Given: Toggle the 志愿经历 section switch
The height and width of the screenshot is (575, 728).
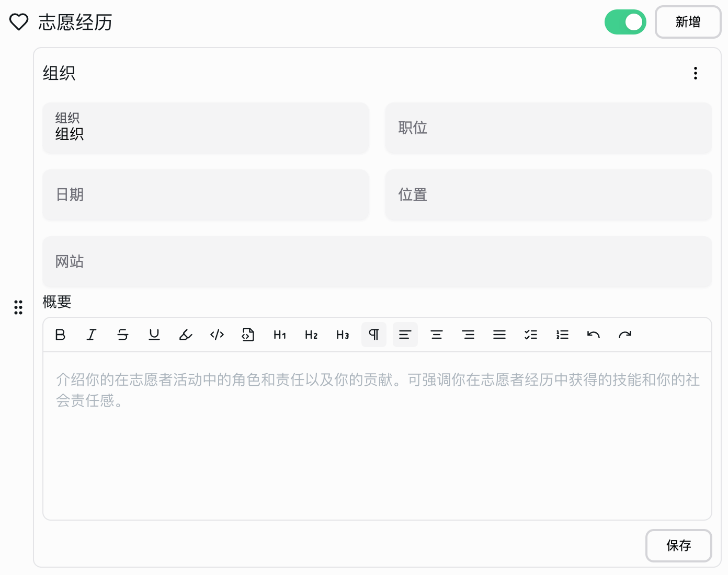Looking at the screenshot, I should (x=625, y=22).
